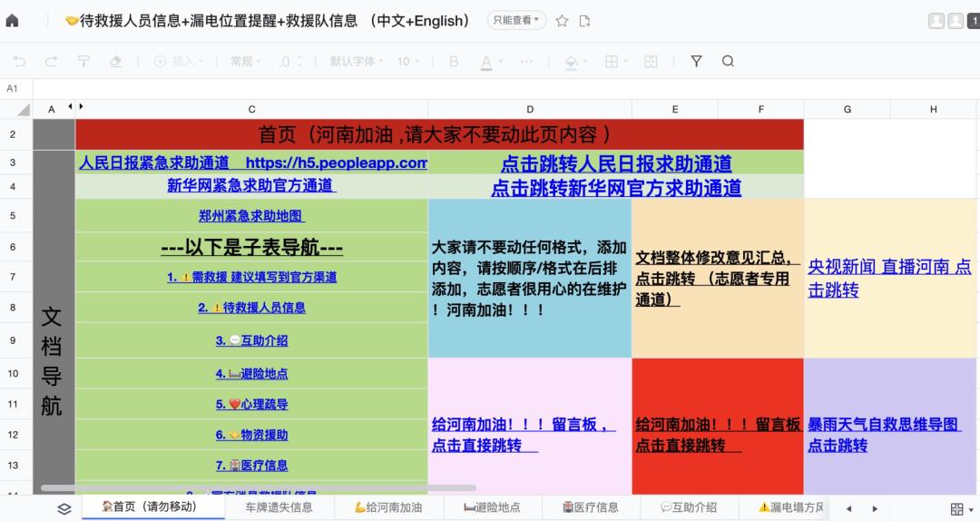Click the A1 cell name box
This screenshot has width=980, height=521.
tap(13, 88)
